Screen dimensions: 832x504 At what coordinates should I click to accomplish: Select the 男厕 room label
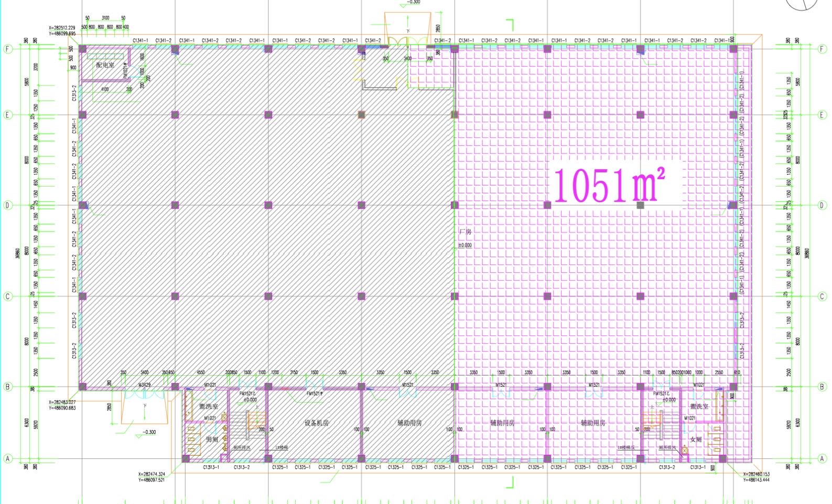point(211,440)
